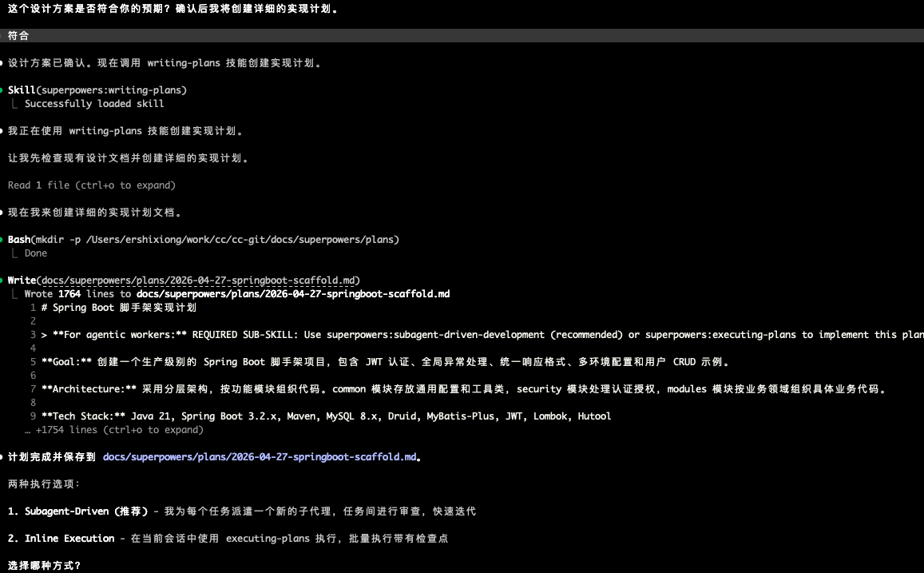
Task: Click the green bullet beside Write call
Action: coord(2,281)
